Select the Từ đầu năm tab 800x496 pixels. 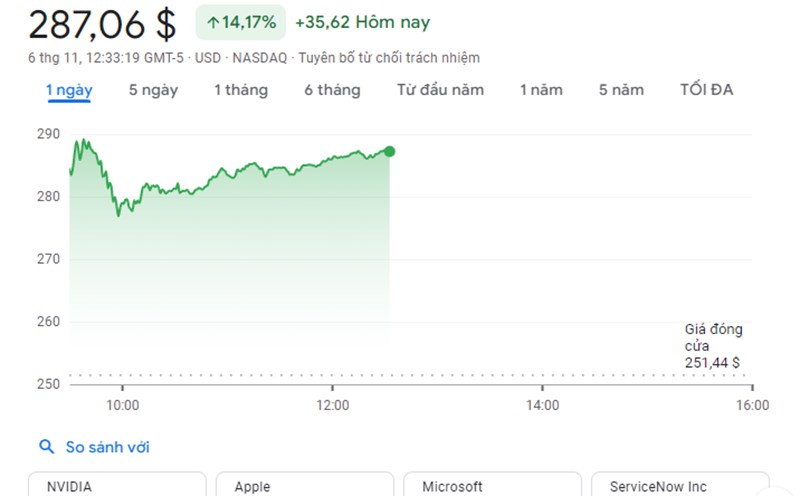tap(440, 90)
